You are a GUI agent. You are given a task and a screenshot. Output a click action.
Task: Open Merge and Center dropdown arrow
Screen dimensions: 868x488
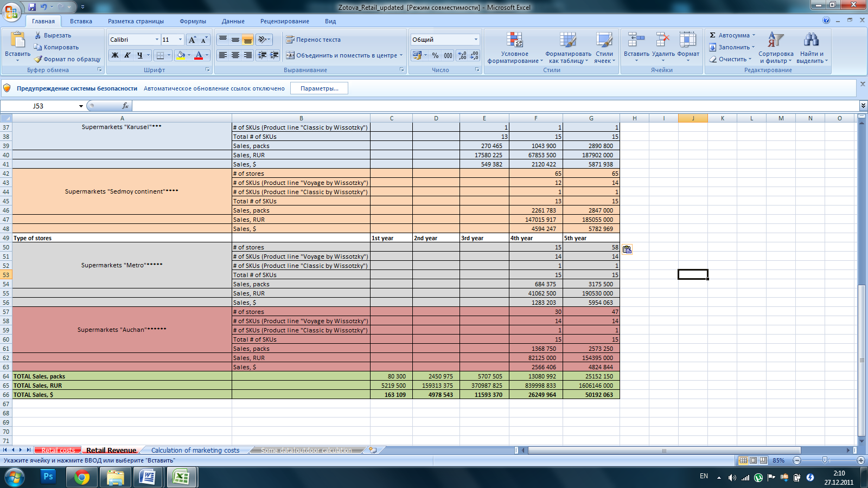click(401, 55)
